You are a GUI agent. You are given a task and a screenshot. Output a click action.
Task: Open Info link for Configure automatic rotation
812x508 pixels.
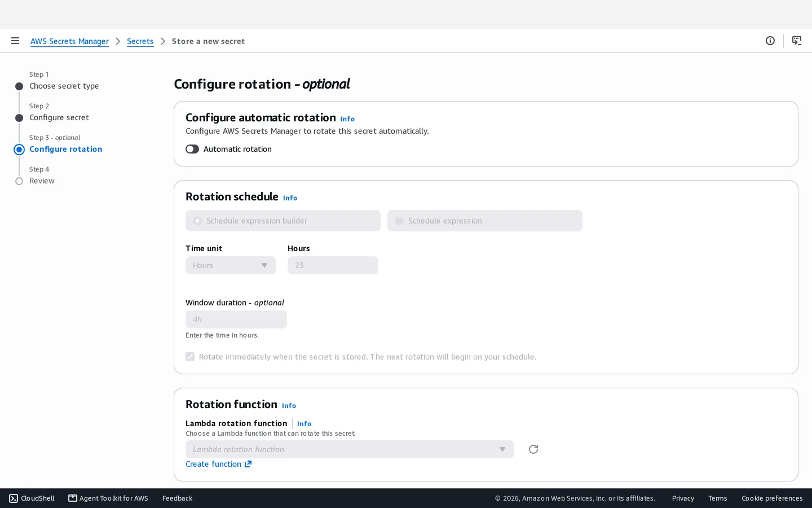[x=347, y=119]
